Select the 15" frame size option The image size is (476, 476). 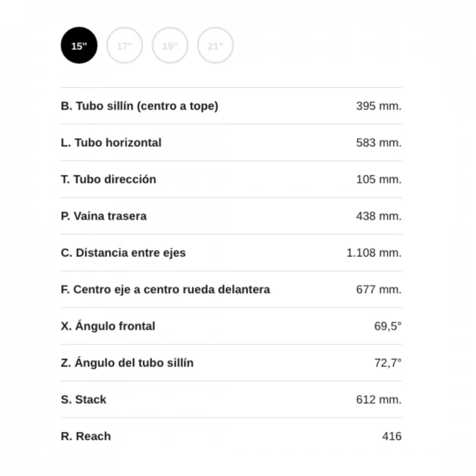(79, 45)
